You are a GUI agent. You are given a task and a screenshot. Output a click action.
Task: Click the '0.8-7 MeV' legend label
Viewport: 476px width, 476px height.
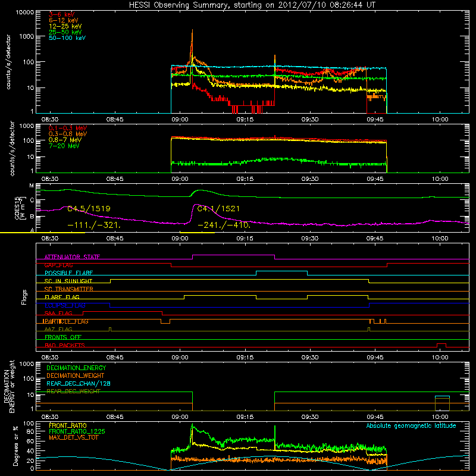(65, 140)
